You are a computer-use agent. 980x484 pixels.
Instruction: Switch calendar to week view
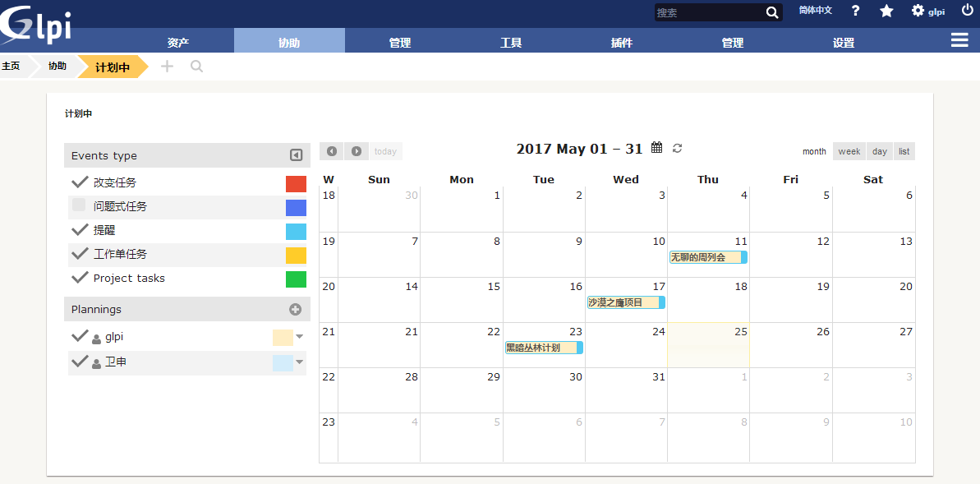[849, 151]
